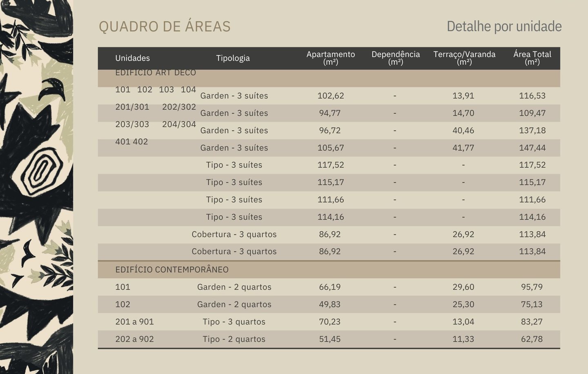This screenshot has width=588, height=374.
Task: Click the apartment area value '115,17'
Action: (331, 182)
